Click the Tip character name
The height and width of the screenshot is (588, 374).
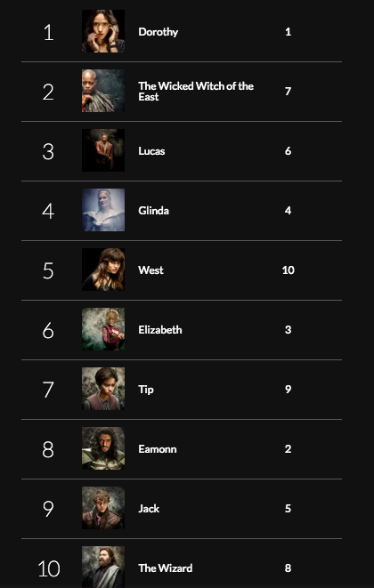[x=146, y=390]
